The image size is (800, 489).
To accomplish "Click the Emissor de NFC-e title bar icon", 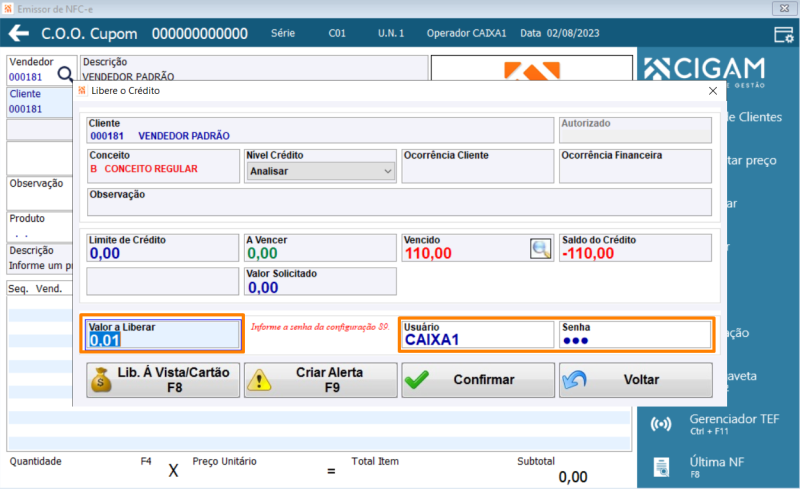I will coord(8,9).
